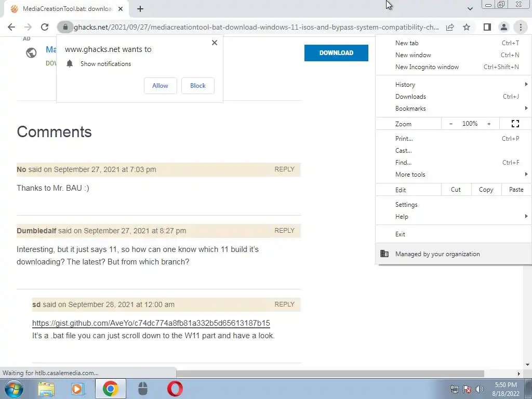Expand the Bookmarks submenu
The height and width of the screenshot is (399, 532).
tap(454, 109)
